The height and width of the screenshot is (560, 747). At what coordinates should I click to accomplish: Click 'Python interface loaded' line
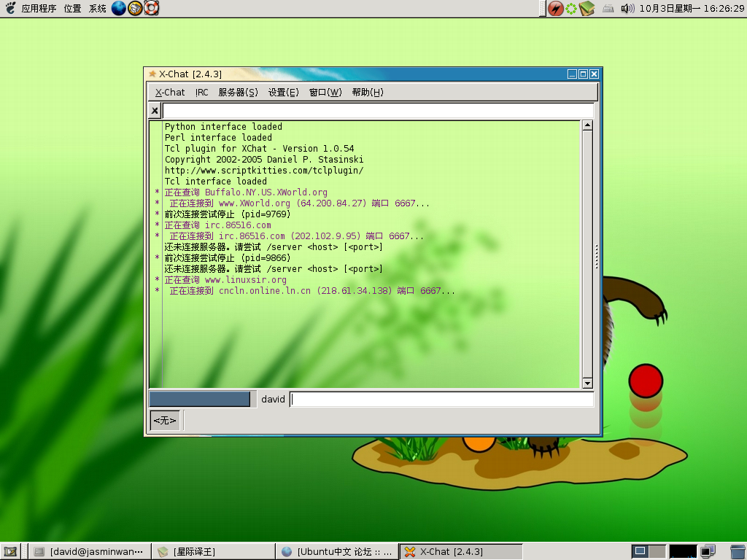223,127
